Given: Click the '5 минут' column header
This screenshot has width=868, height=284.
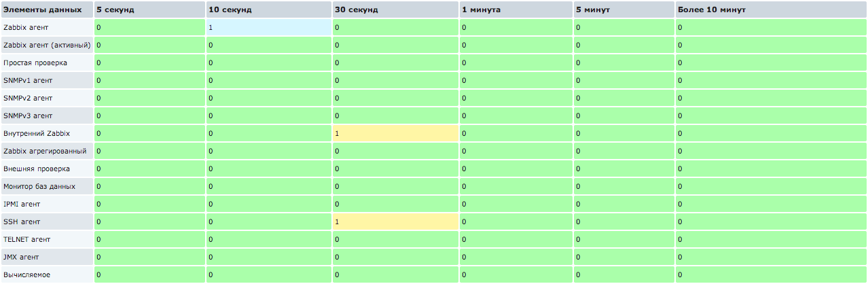Looking at the screenshot, I should pyautogui.click(x=624, y=10).
